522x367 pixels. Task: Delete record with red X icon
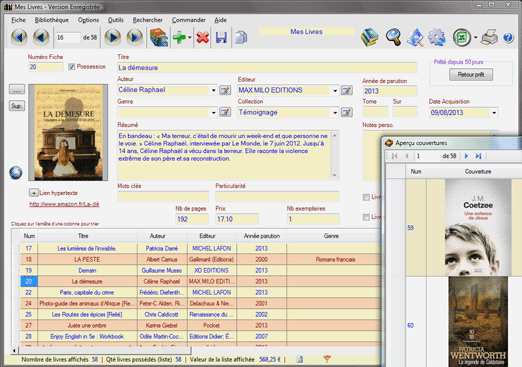(x=202, y=37)
